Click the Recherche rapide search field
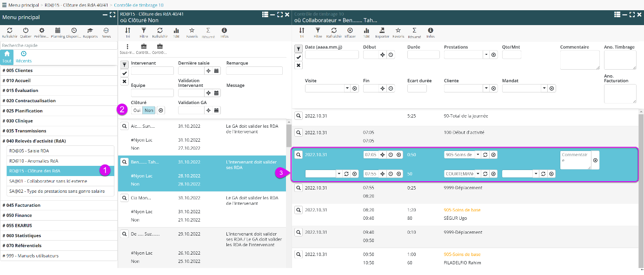The image size is (644, 275). click(x=59, y=46)
